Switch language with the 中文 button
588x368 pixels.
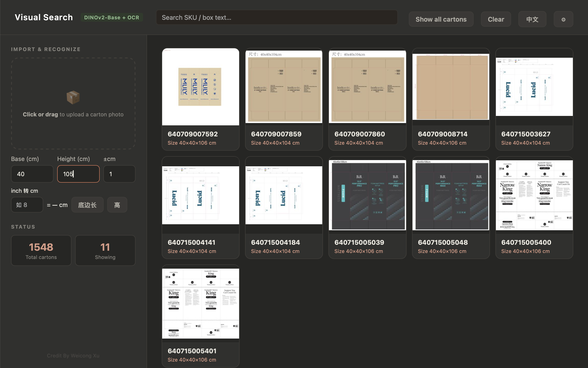coord(532,19)
